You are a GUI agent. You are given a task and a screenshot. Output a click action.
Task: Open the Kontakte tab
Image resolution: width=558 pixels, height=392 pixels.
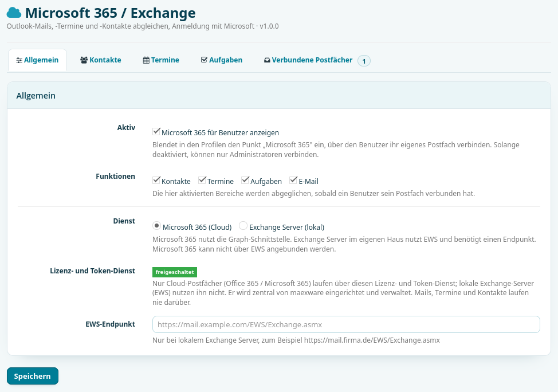pyautogui.click(x=101, y=60)
